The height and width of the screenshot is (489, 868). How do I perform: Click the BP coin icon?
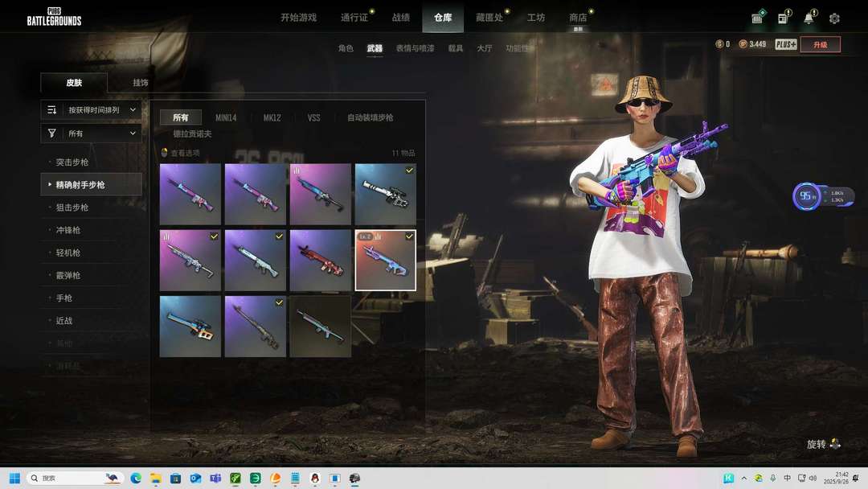pos(743,44)
